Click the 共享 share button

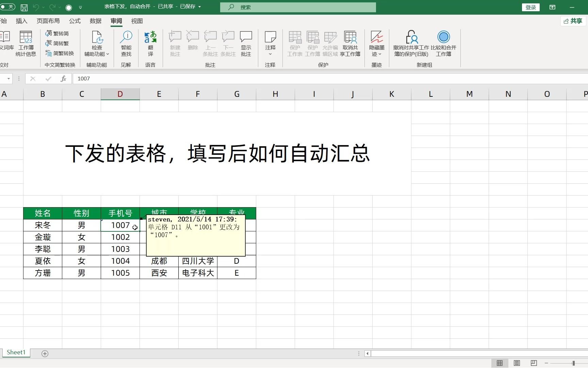pos(573,21)
